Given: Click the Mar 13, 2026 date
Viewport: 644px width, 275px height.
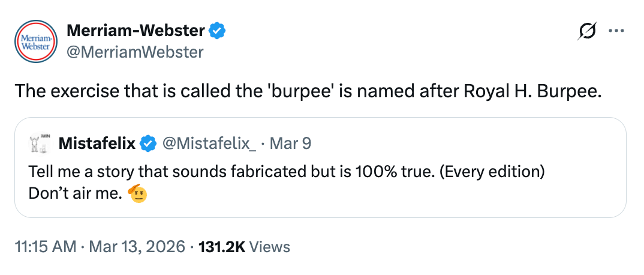Looking at the screenshot, I should [138, 247].
